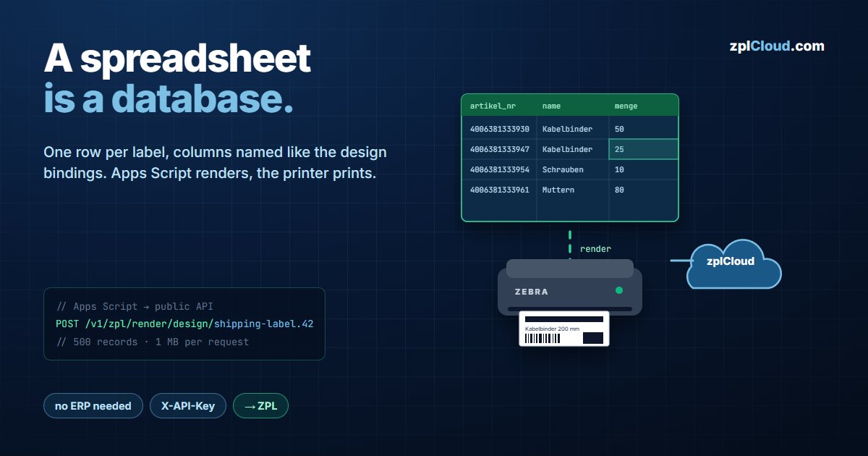Image resolution: width=868 pixels, height=456 pixels.
Task: Click the 'is a database.' headline line
Action: (169, 98)
